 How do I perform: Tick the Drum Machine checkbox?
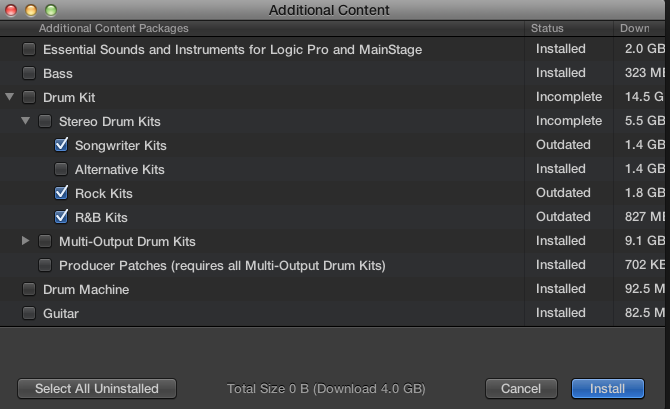click(x=29, y=289)
